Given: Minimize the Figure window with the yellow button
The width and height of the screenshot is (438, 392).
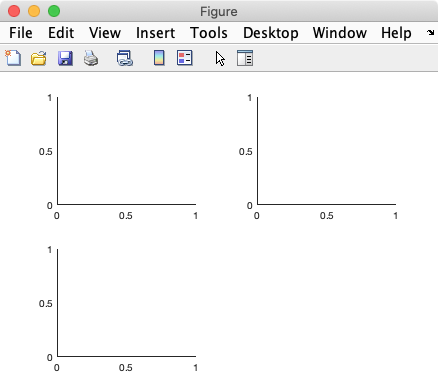Looking at the screenshot, I should (x=34, y=11).
